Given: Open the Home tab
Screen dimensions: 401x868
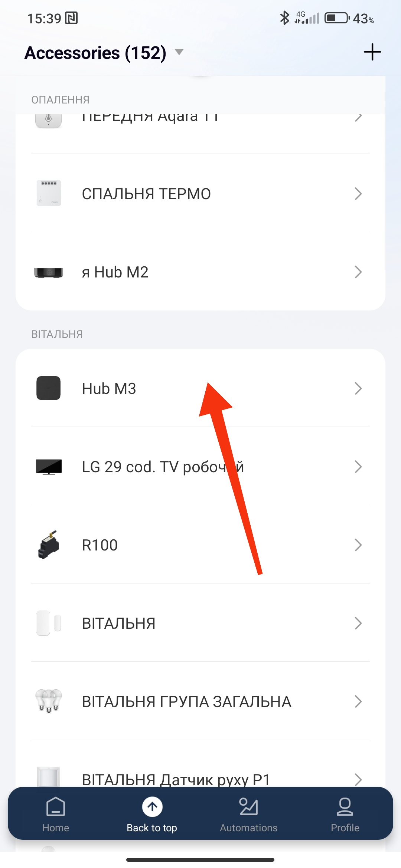Looking at the screenshot, I should pos(56,814).
